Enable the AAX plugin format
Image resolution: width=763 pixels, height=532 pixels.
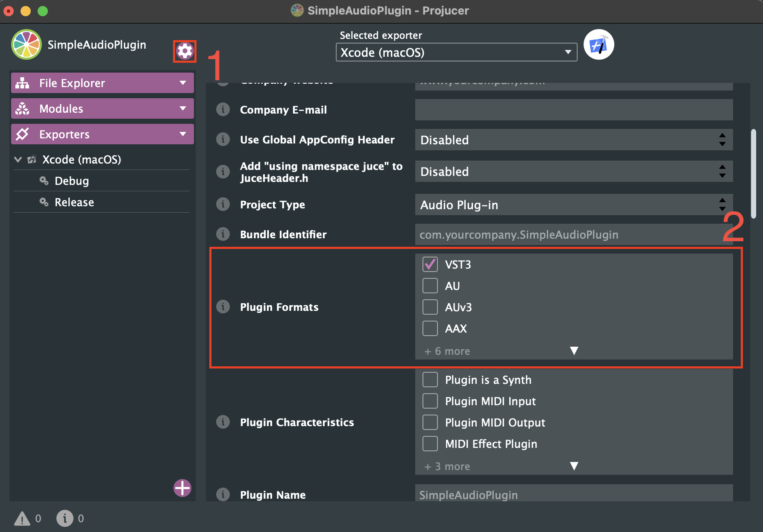click(430, 328)
